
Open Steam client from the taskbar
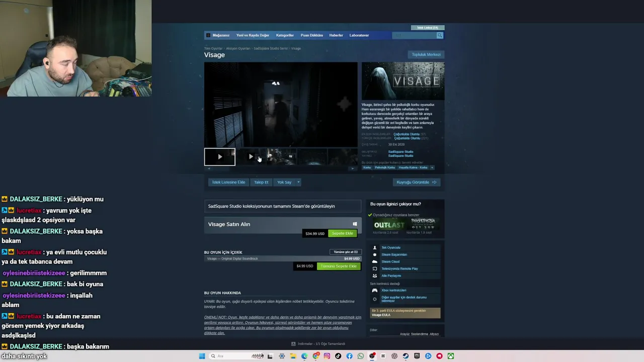406,356
